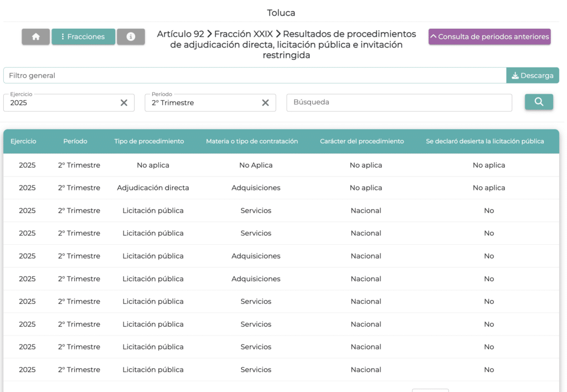The height and width of the screenshot is (392, 567).
Task: Open the info icon button
Action: 131,37
